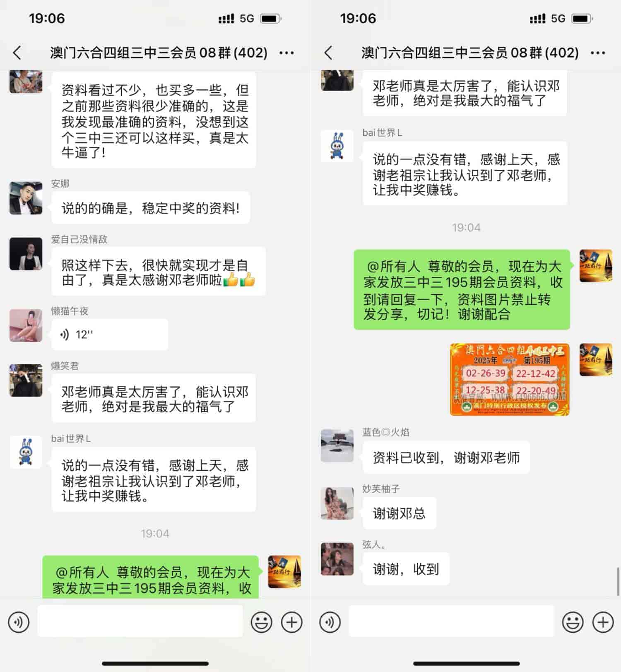Open plus attachments menu in right chat
The image size is (621, 672).
[x=603, y=622]
